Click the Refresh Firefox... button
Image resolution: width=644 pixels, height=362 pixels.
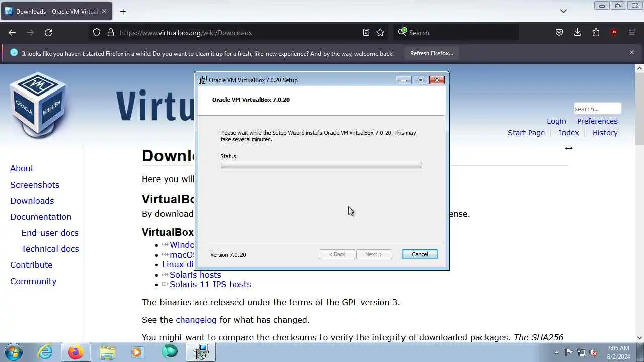(x=431, y=53)
